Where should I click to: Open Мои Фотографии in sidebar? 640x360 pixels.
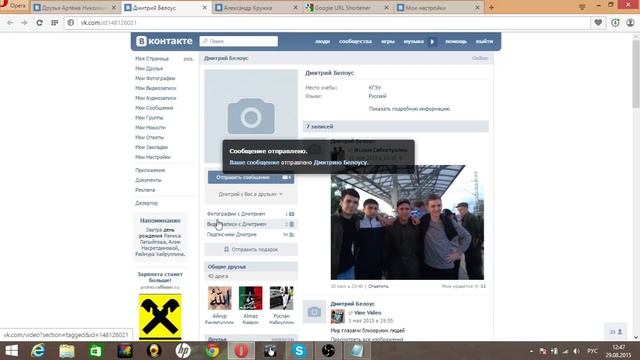coord(155,78)
